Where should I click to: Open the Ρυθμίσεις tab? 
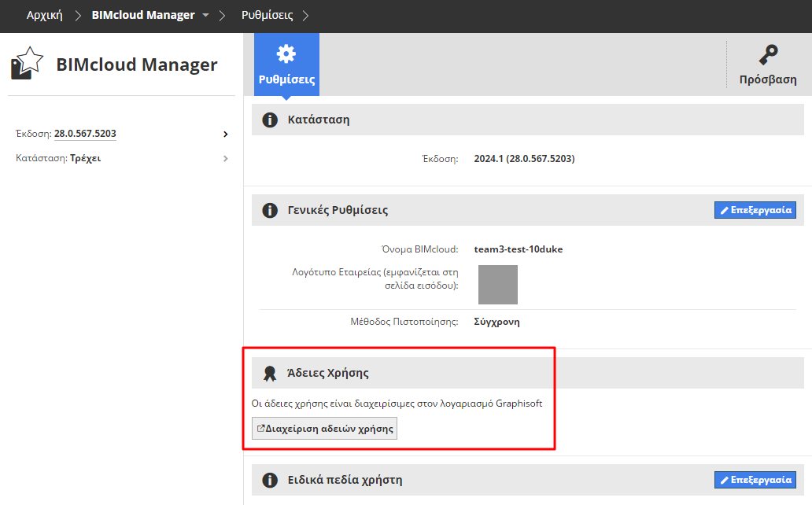(286, 65)
